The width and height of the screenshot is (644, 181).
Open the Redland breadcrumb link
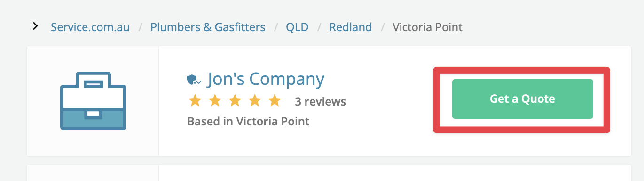351,27
